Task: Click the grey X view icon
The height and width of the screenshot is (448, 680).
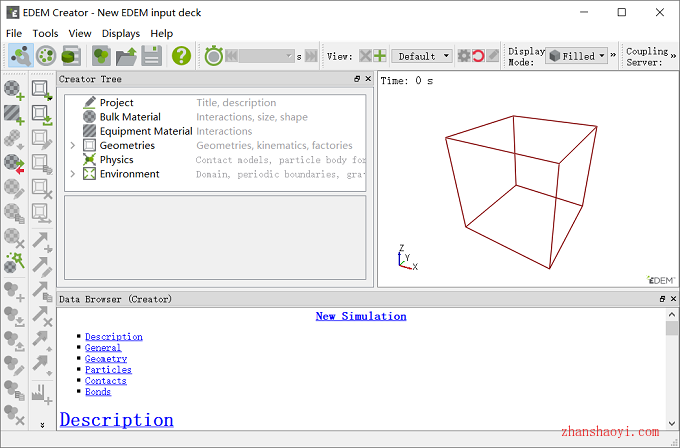Action: (x=365, y=56)
